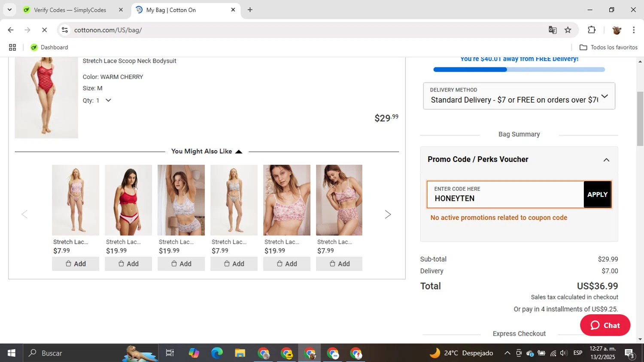Stop loading the page

point(44,30)
